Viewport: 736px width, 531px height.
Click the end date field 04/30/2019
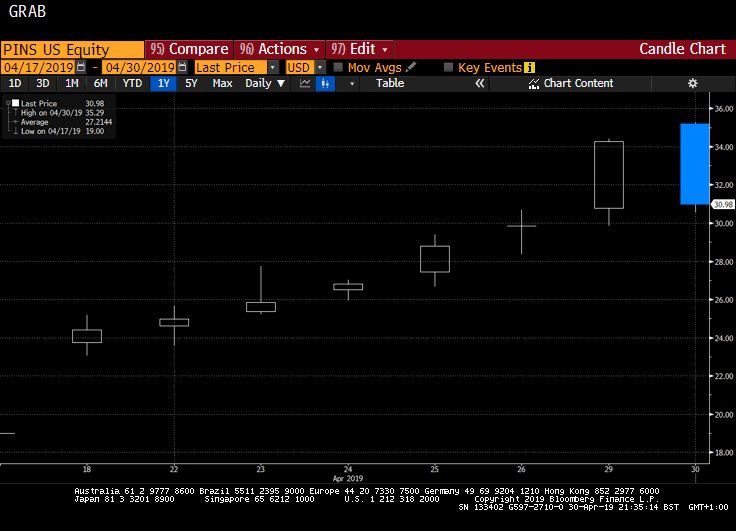[x=140, y=68]
